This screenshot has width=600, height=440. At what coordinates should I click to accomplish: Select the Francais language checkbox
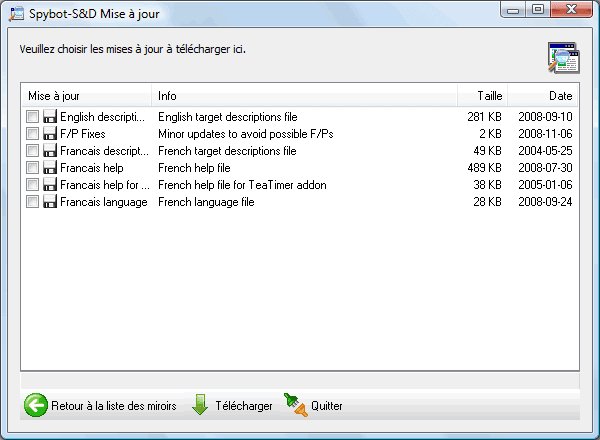33,202
